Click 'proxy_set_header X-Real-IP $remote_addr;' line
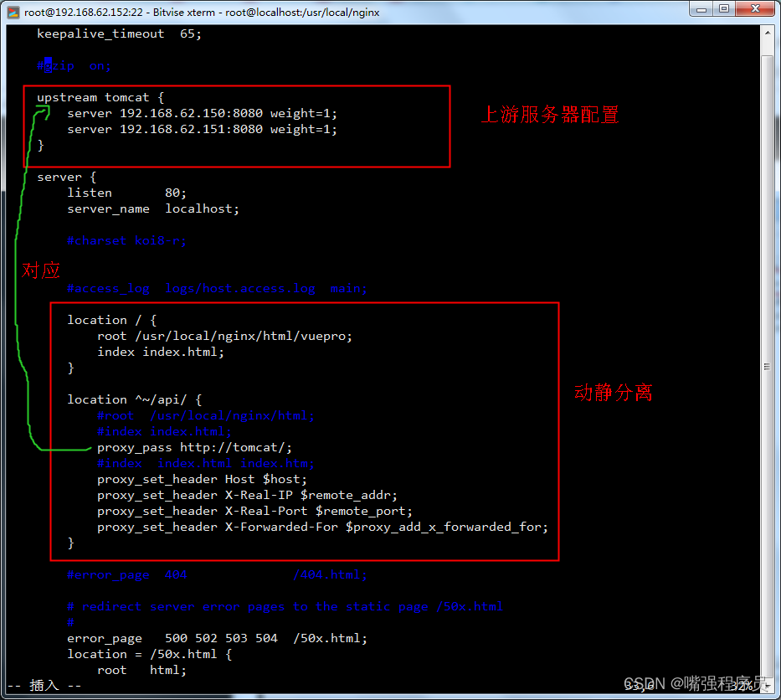The image size is (781, 700). pos(248,496)
